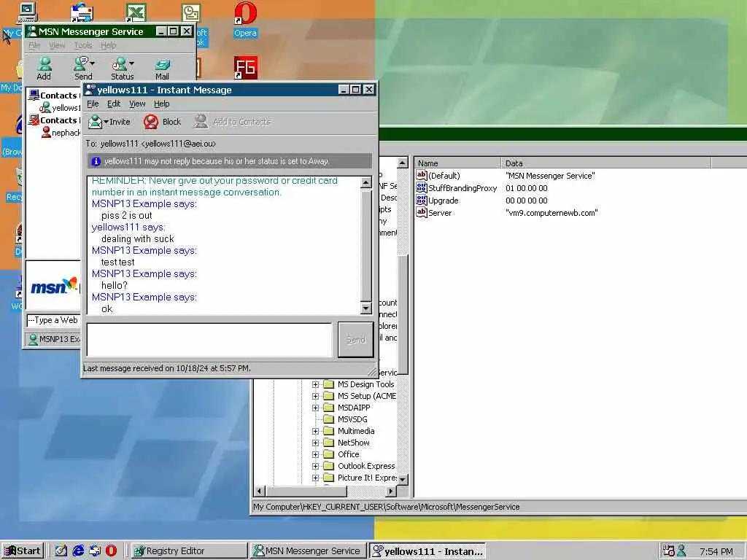Screen dimensions: 747x560
Task: Click the 'Type a Web' search field
Action: click(x=53, y=321)
